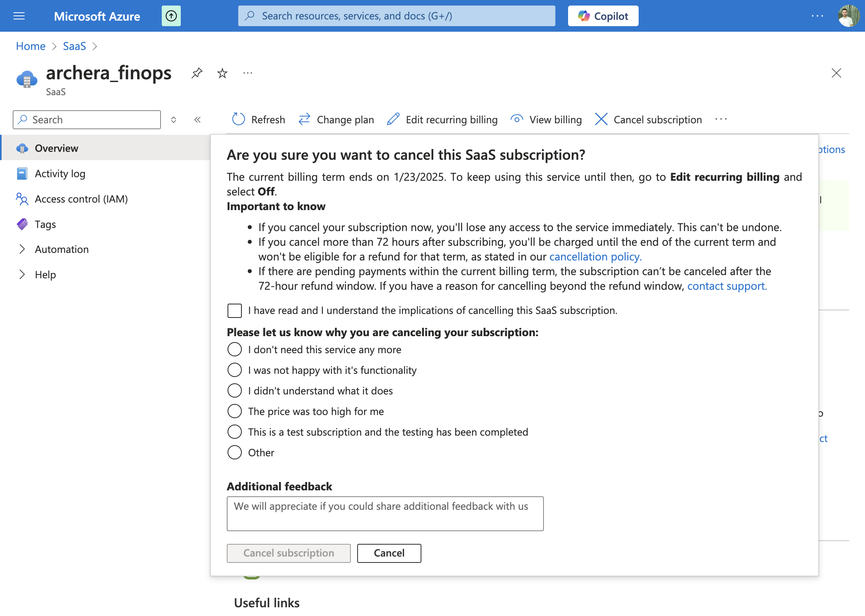Check the 'I have read and I understand' box
This screenshot has width=865, height=616.
coord(235,310)
